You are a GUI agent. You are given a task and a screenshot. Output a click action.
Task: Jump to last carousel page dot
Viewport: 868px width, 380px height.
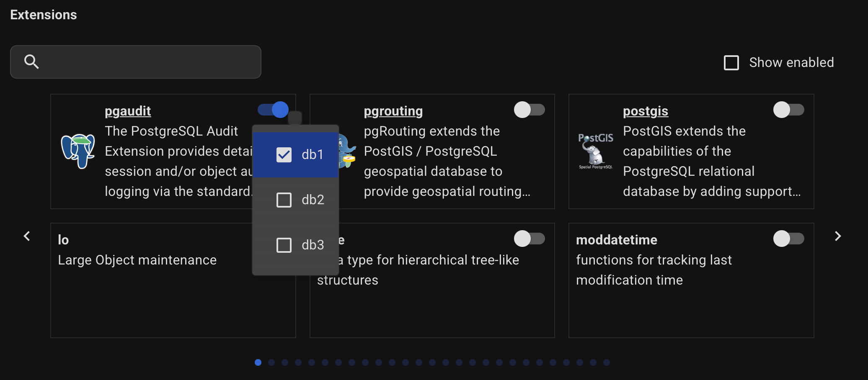607,362
